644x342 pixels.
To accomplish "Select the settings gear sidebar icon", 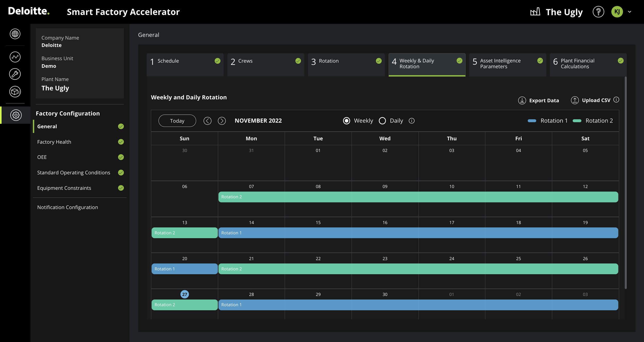I will click(16, 115).
